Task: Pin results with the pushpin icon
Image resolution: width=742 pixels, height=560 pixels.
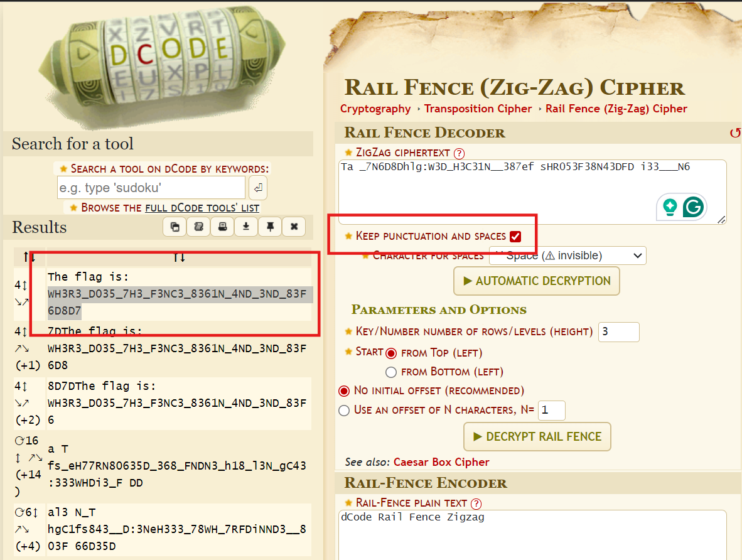Action: [270, 227]
